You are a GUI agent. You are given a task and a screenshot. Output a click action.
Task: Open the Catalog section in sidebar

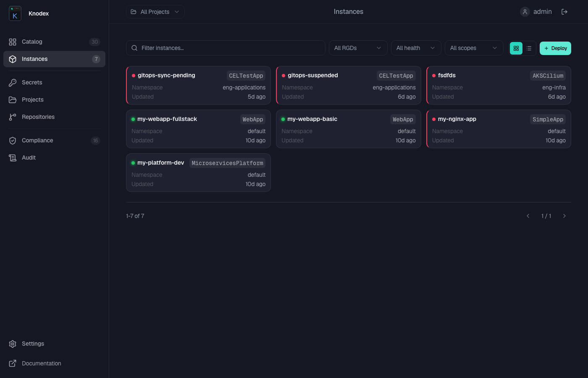(31, 42)
